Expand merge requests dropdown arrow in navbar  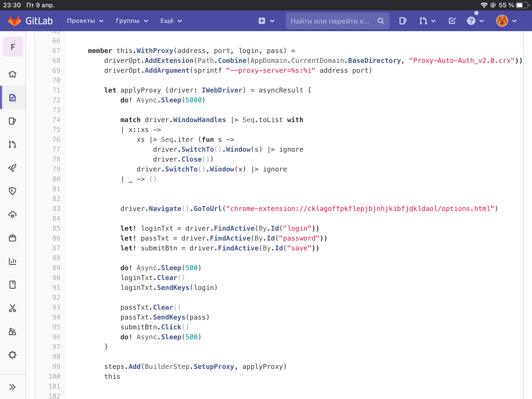(x=433, y=21)
